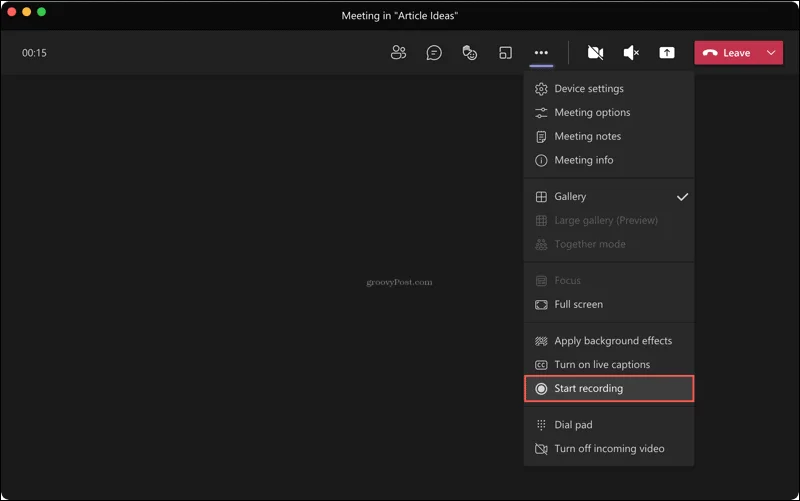This screenshot has width=800, height=501.
Task: Click the people icon beside Together mode
Action: 541,245
